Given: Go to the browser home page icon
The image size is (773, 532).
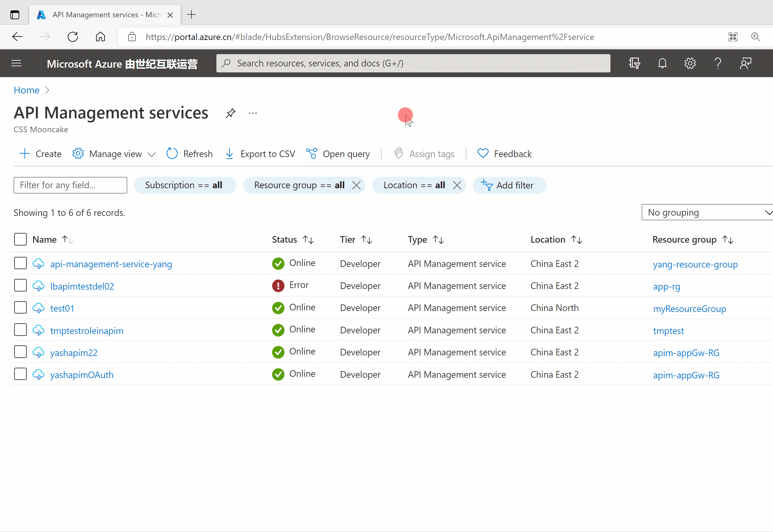Looking at the screenshot, I should pos(100,37).
